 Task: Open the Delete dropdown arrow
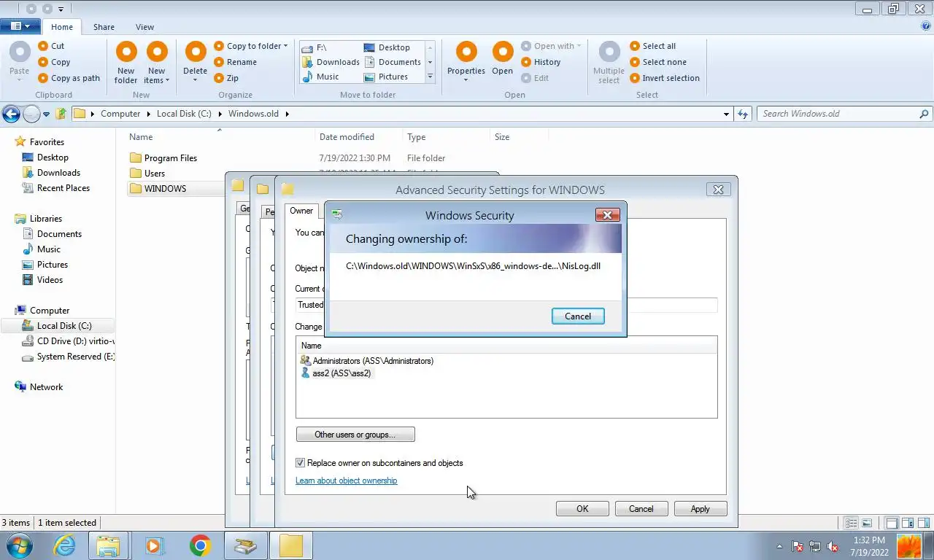click(195, 80)
